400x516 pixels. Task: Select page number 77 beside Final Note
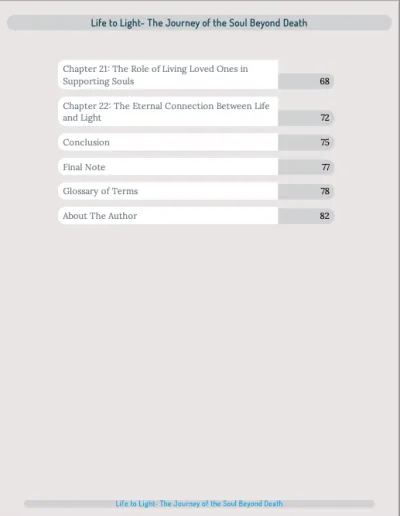tap(325, 167)
